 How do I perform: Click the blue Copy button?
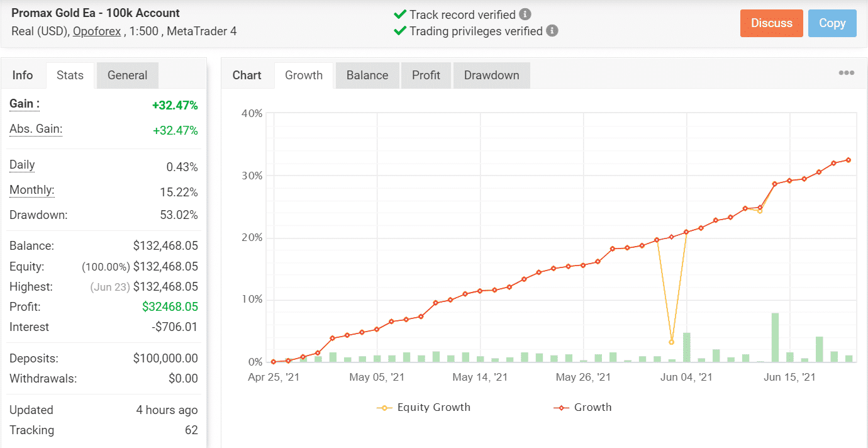tap(832, 23)
